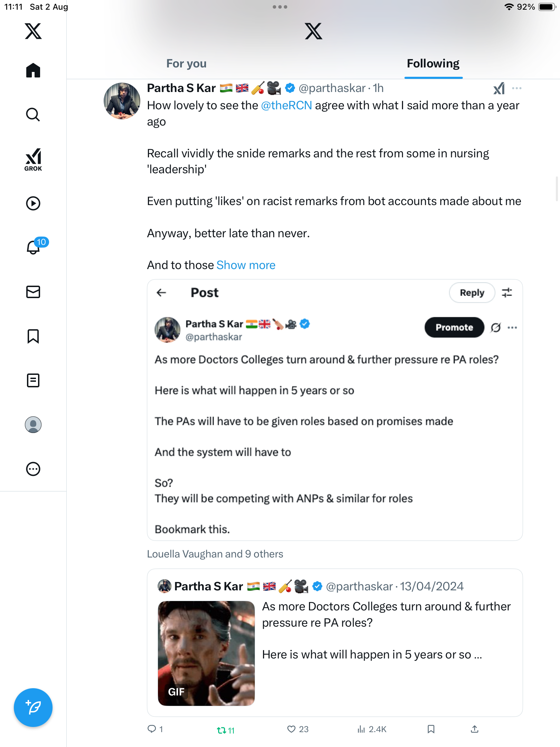The width and height of the screenshot is (560, 747).
Task: Switch to the For you tab
Action: pyautogui.click(x=186, y=64)
